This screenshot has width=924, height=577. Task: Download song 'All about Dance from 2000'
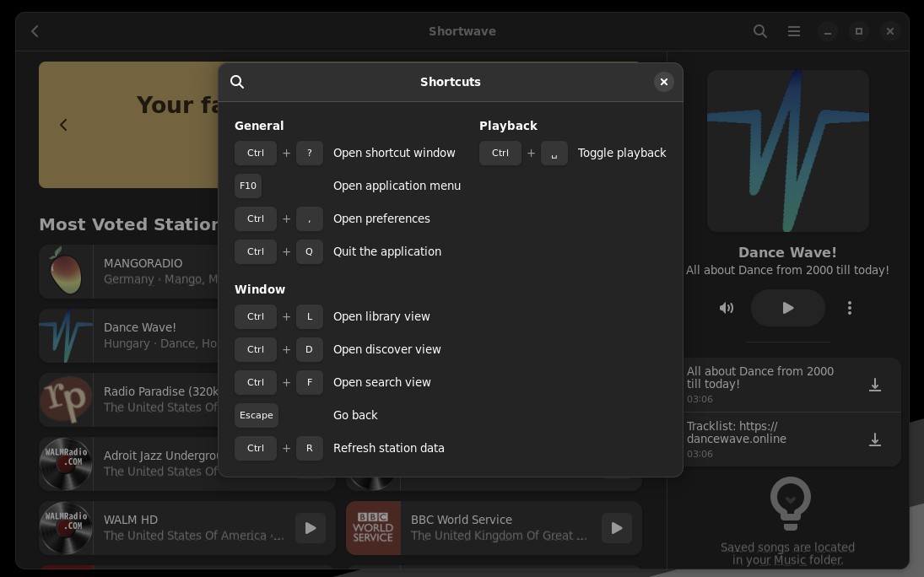pyautogui.click(x=874, y=385)
